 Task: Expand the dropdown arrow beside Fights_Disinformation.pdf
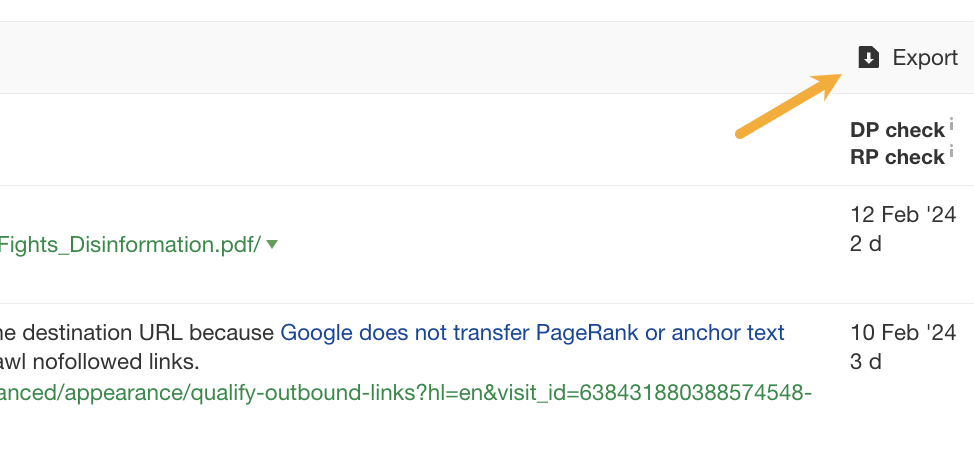272,243
